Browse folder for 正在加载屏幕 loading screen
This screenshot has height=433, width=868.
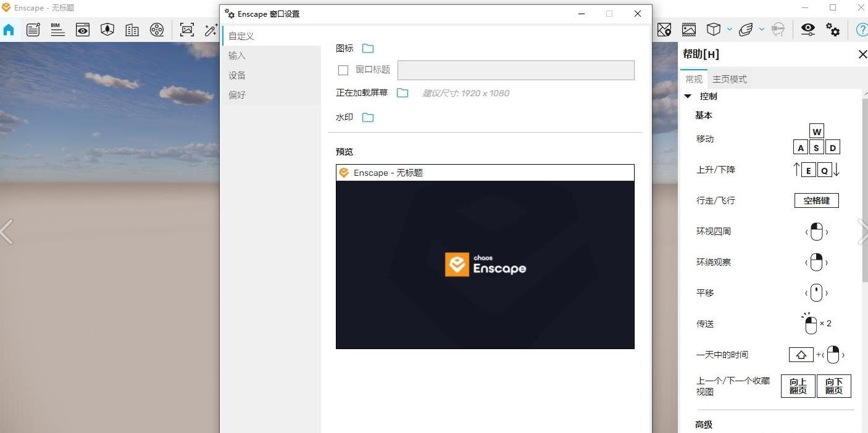[403, 93]
